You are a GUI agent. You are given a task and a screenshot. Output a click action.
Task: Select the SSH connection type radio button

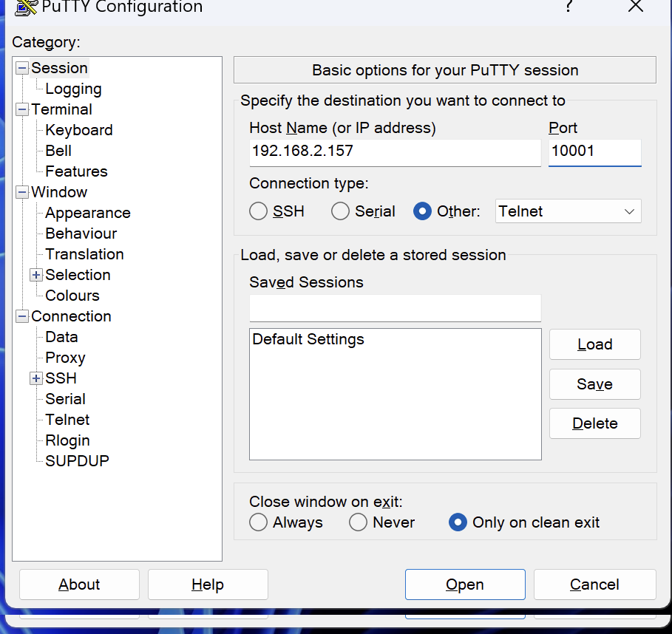point(258,211)
